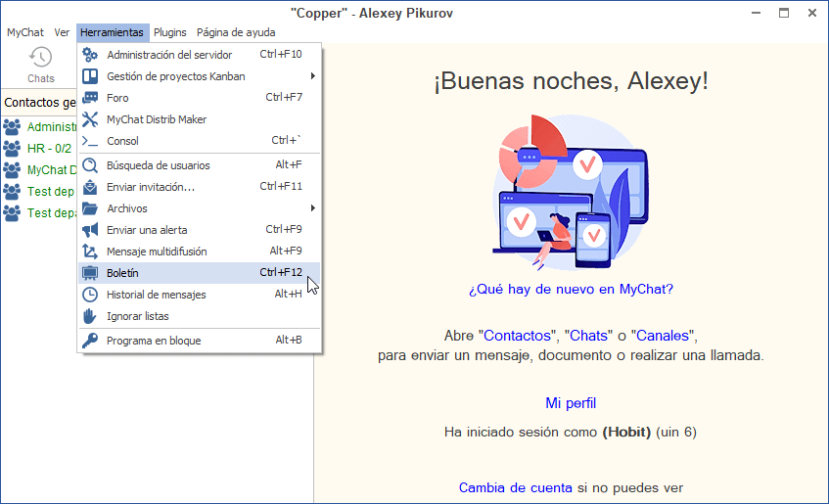
Task: Choose Foro from the menu
Action: (200, 98)
